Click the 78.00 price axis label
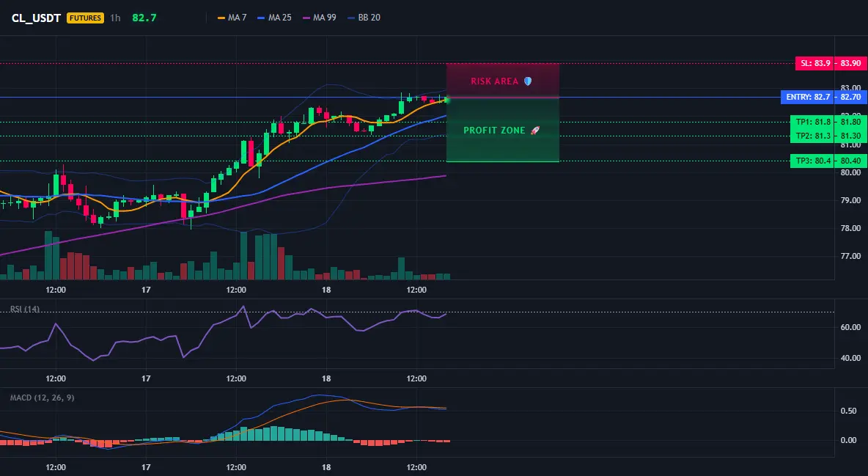Image resolution: width=868 pixels, height=476 pixels. click(x=851, y=228)
